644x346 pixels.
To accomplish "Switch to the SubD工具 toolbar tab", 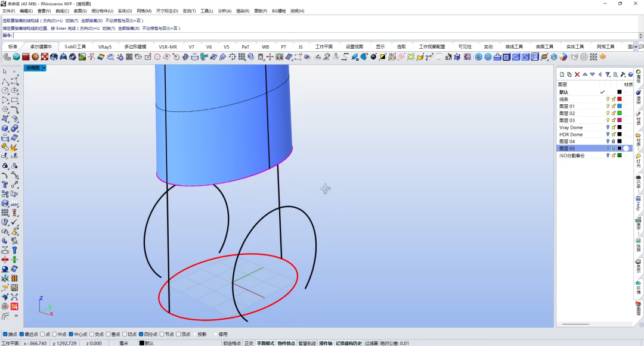I will [75, 46].
